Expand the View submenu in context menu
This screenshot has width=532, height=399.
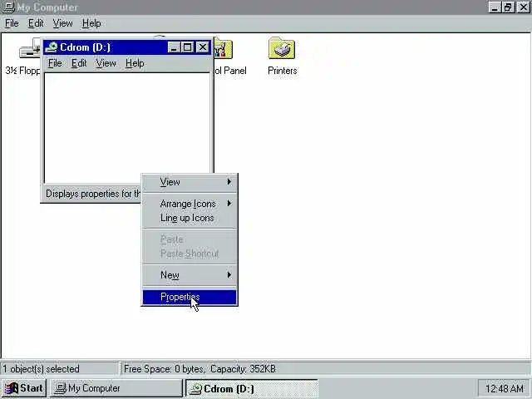coord(190,182)
